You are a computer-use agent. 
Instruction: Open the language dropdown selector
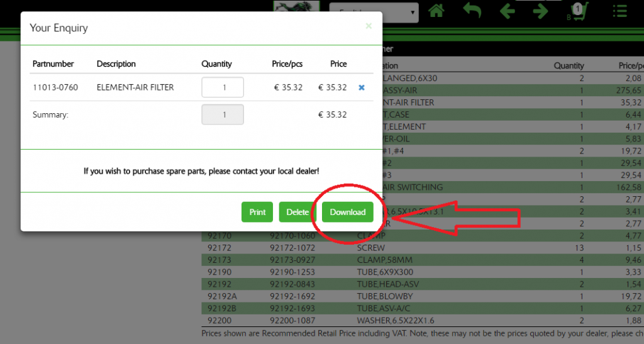point(374,12)
